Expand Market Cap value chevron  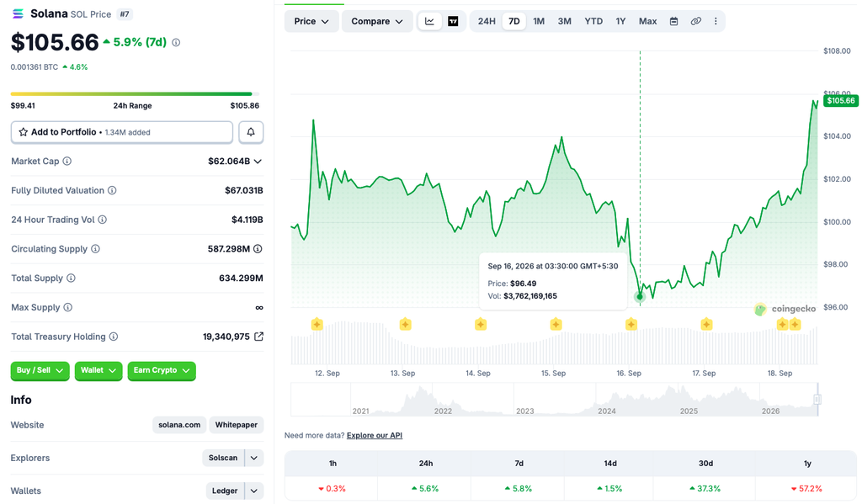click(x=258, y=161)
